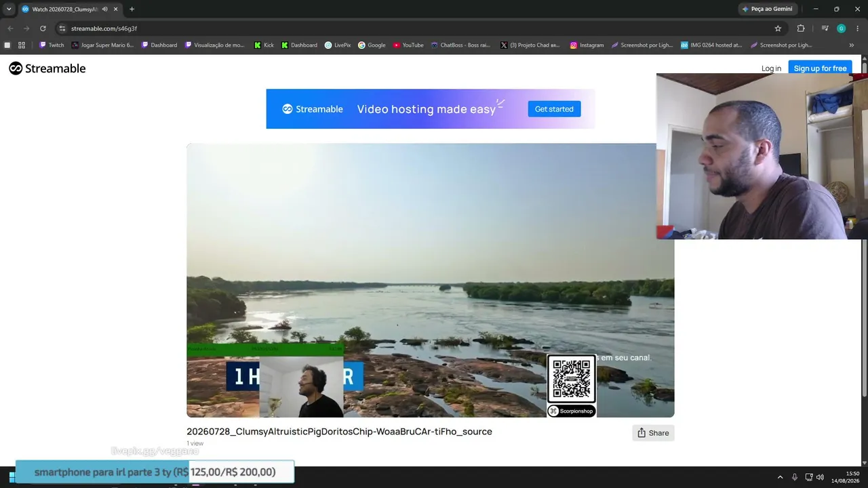This screenshot has height=488, width=868.
Task: Open the Google bookmark
Action: (x=372, y=45)
